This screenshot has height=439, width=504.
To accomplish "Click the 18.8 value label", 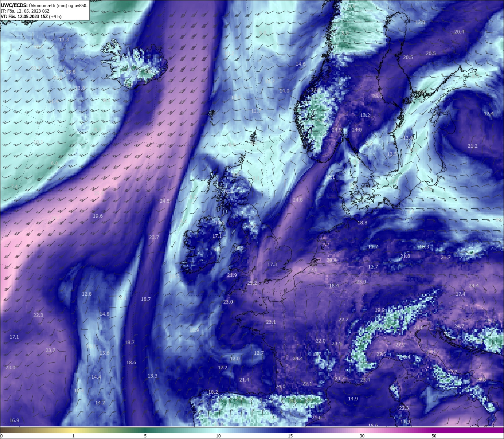I will pyautogui.click(x=362, y=223).
